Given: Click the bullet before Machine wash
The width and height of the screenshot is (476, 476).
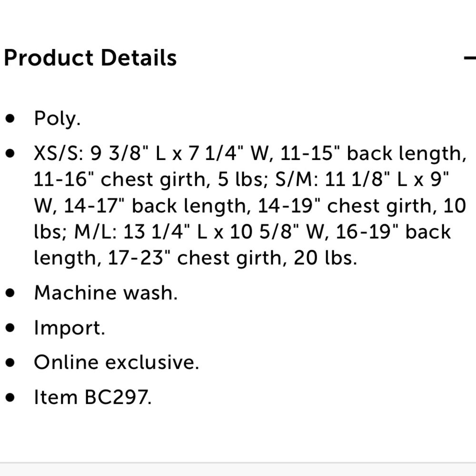Looking at the screenshot, I should pos(10,292).
